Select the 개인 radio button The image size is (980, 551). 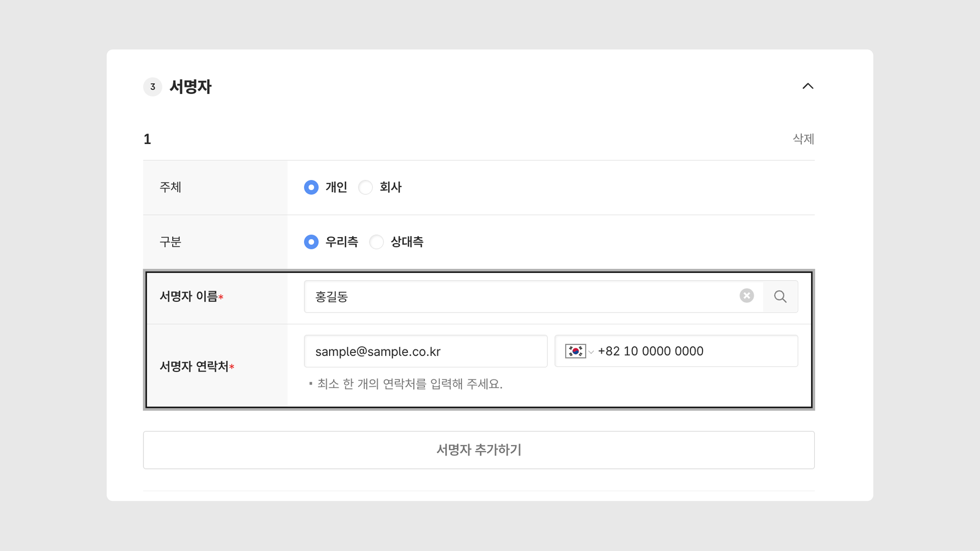(311, 187)
